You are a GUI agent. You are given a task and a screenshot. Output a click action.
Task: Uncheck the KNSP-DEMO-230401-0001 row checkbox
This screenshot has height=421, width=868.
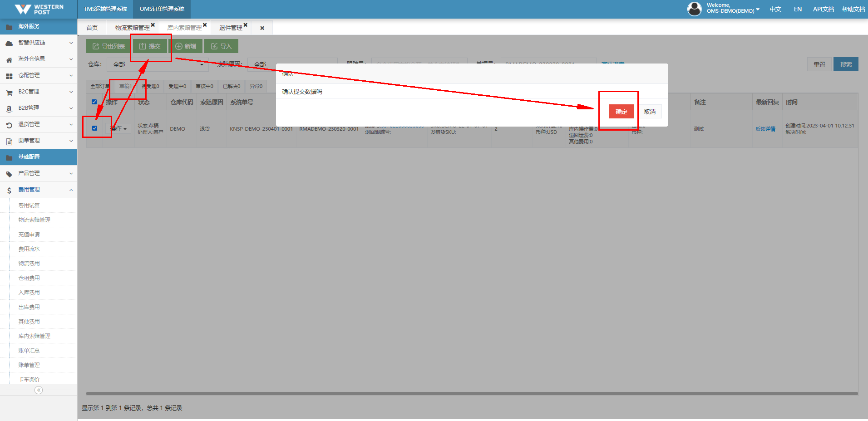(94, 128)
